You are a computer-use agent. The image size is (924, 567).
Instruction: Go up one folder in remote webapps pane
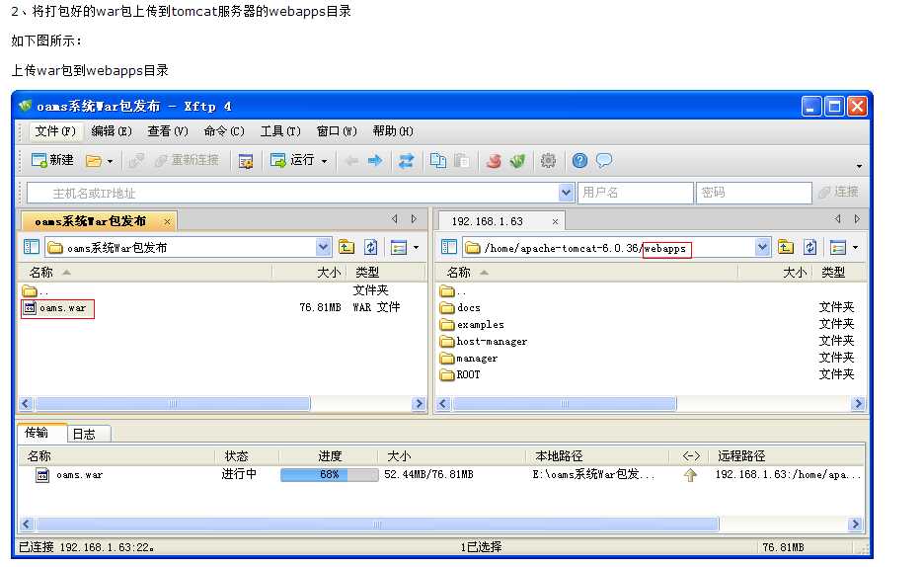pos(786,247)
